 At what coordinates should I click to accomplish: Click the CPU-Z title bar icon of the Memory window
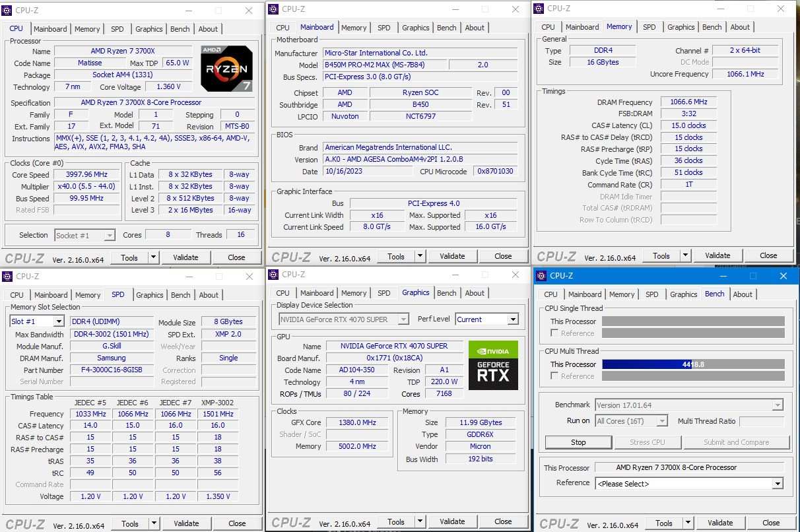pos(539,9)
